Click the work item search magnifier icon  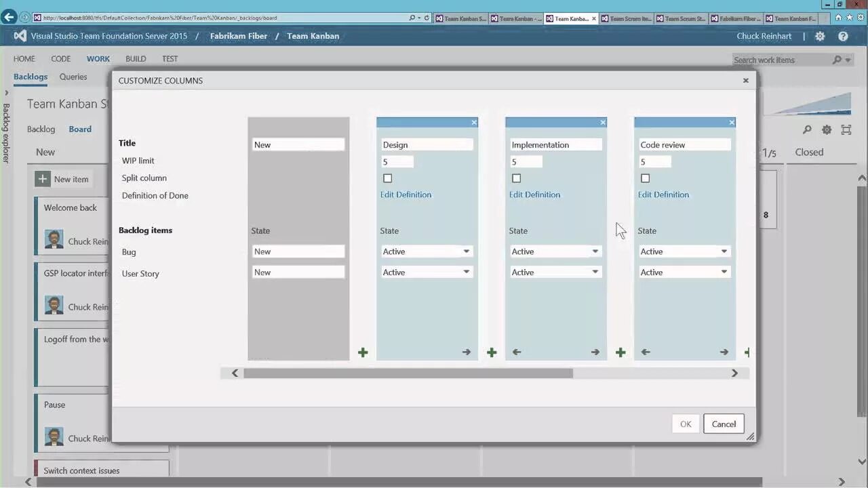[x=837, y=60]
